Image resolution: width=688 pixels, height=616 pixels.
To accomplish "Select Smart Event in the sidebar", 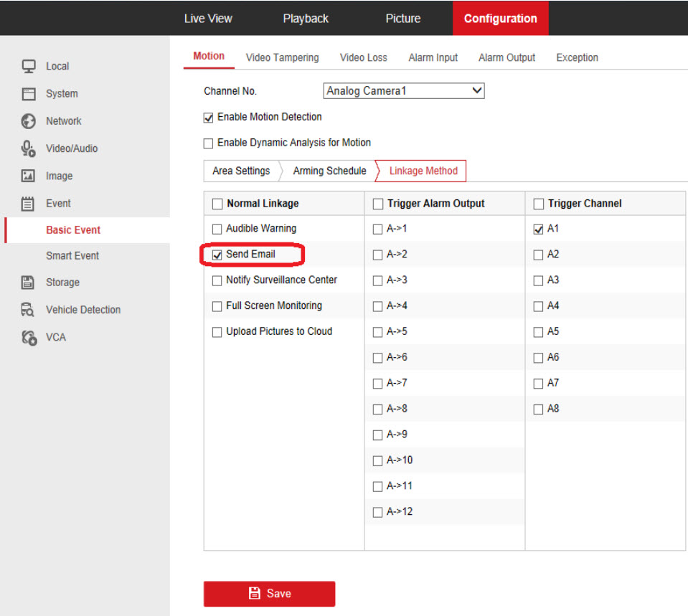I will [x=72, y=256].
